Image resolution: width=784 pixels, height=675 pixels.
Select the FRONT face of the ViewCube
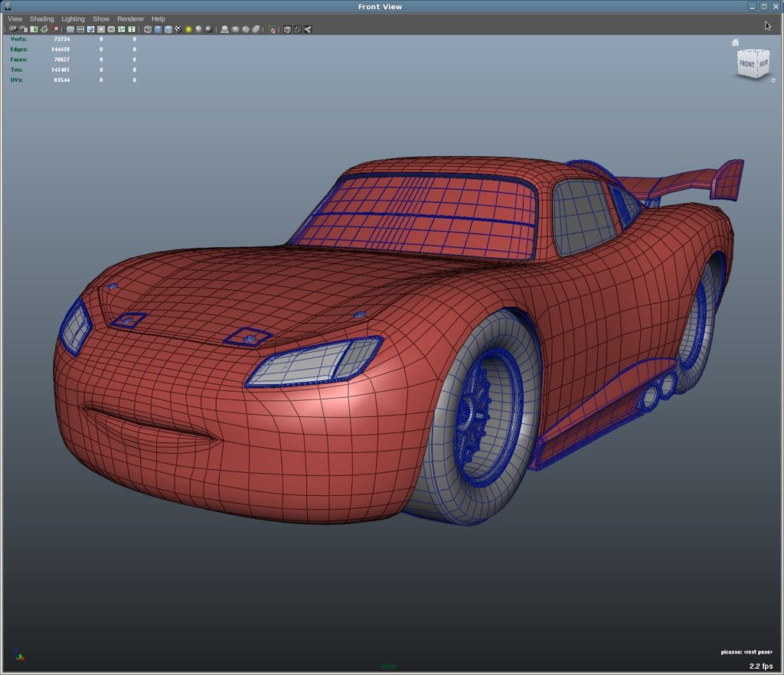[746, 64]
